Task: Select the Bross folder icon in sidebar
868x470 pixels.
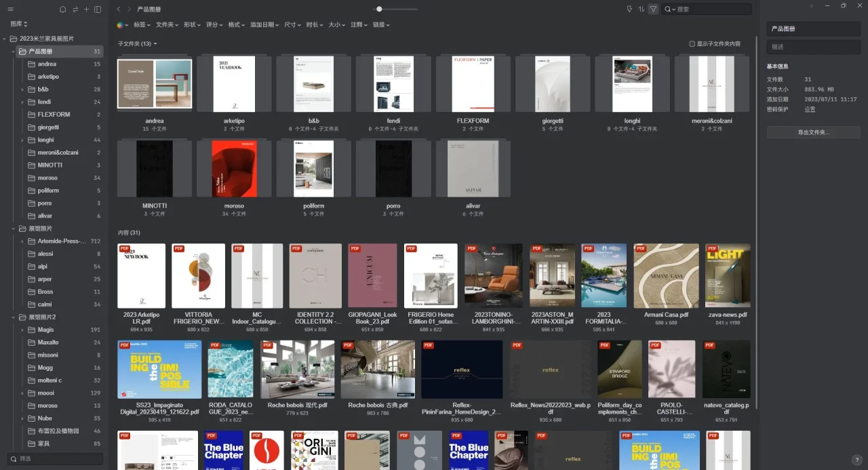Action: tap(32, 292)
